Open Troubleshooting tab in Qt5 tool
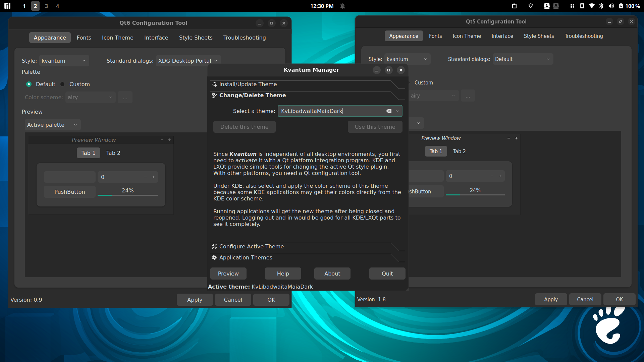This screenshot has height=362, width=644. click(x=584, y=36)
